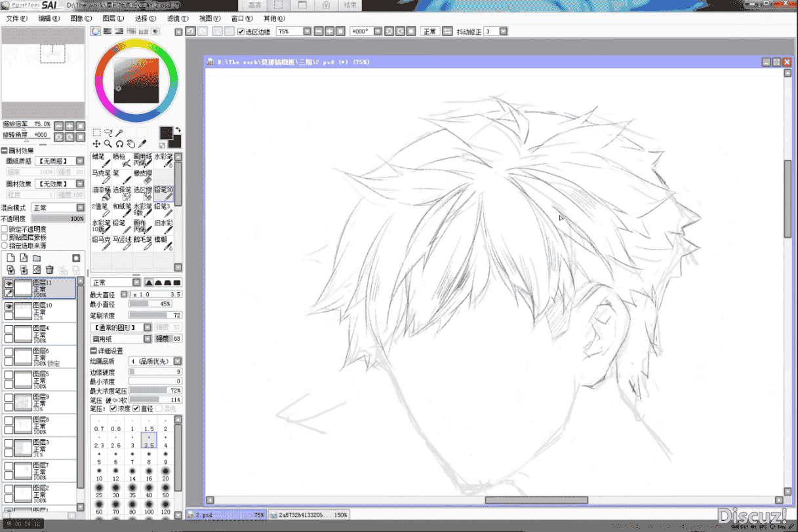
Task: Select the magic wand tool
Action: pos(119,132)
